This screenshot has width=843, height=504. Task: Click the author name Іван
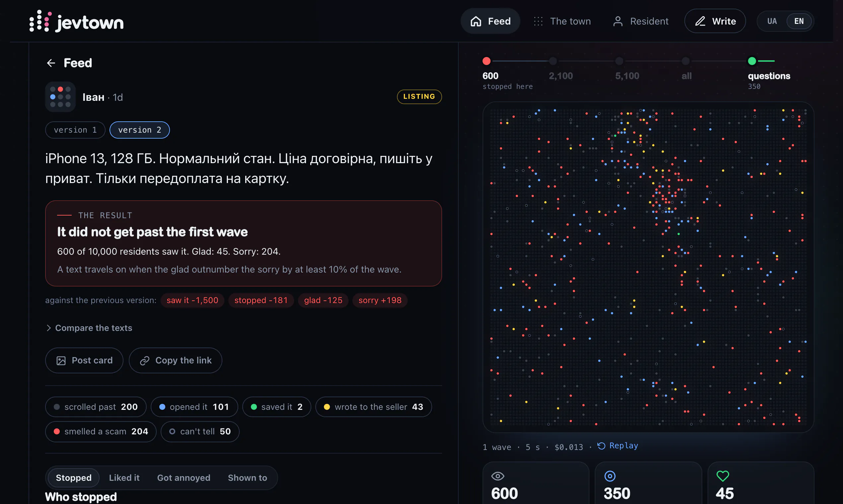[93, 97]
